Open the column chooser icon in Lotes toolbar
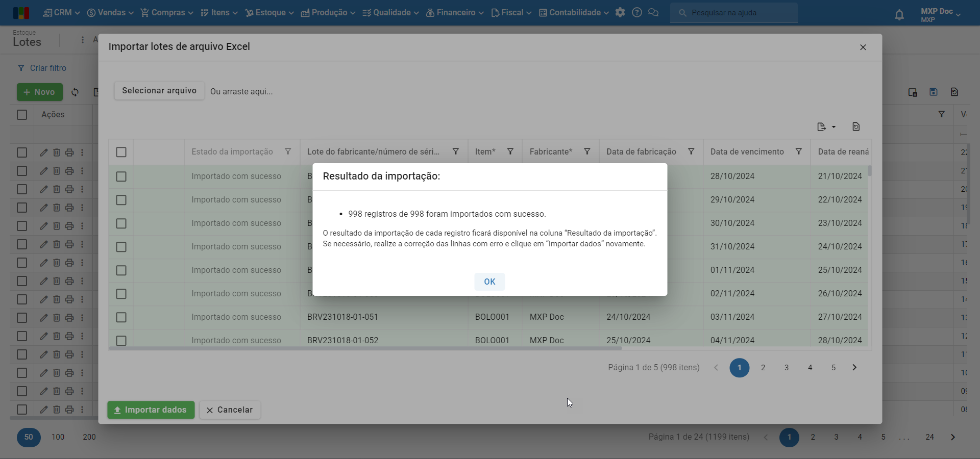The height and width of the screenshot is (459, 980). pos(913,92)
